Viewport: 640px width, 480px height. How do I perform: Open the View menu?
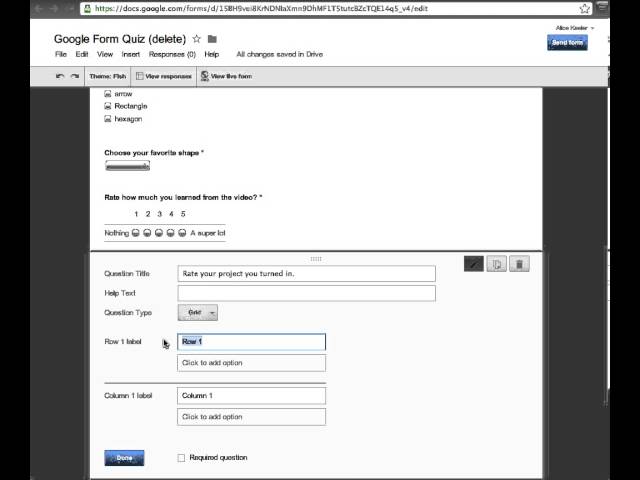(x=105, y=54)
